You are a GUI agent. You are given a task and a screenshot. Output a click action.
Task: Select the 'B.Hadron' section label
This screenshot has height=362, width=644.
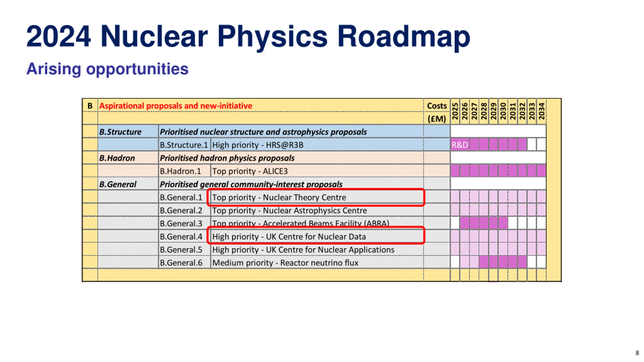(x=117, y=158)
